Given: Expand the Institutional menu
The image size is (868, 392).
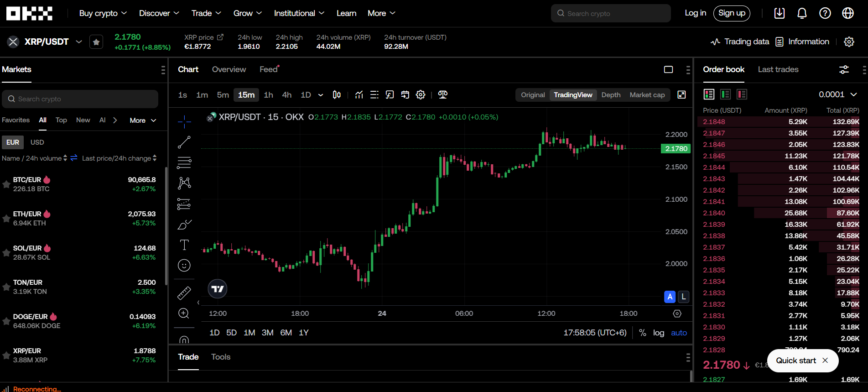Looking at the screenshot, I should (x=299, y=13).
